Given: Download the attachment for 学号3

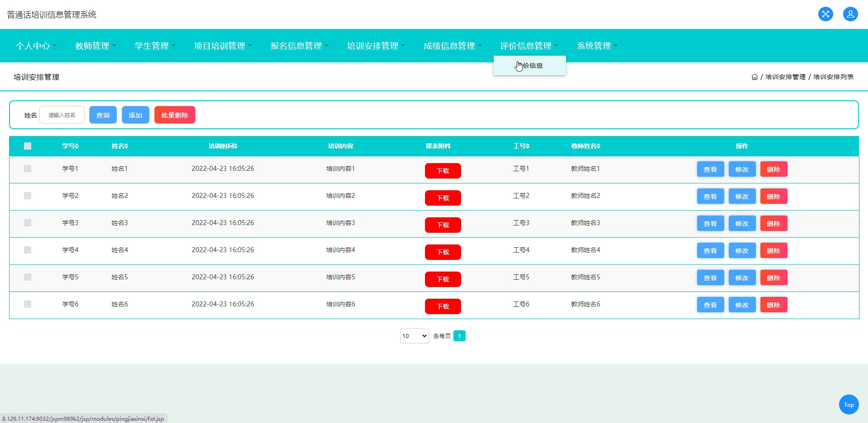Looking at the screenshot, I should pyautogui.click(x=443, y=225).
